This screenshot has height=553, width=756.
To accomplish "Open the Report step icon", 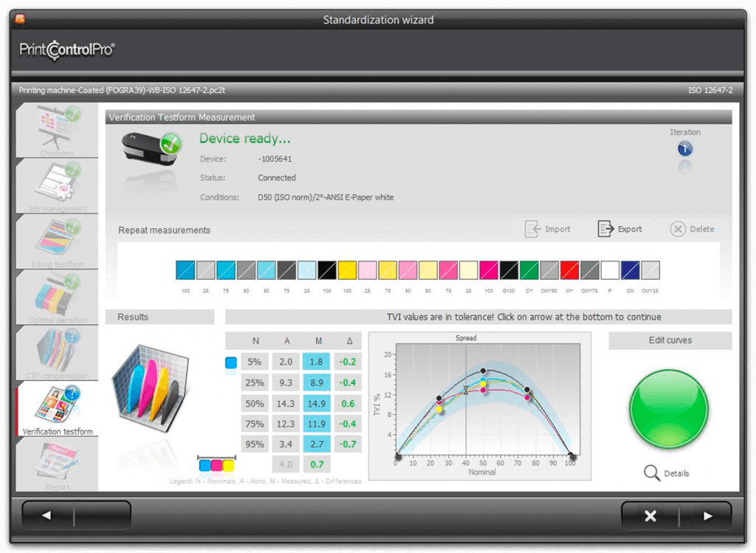I will (x=57, y=464).
